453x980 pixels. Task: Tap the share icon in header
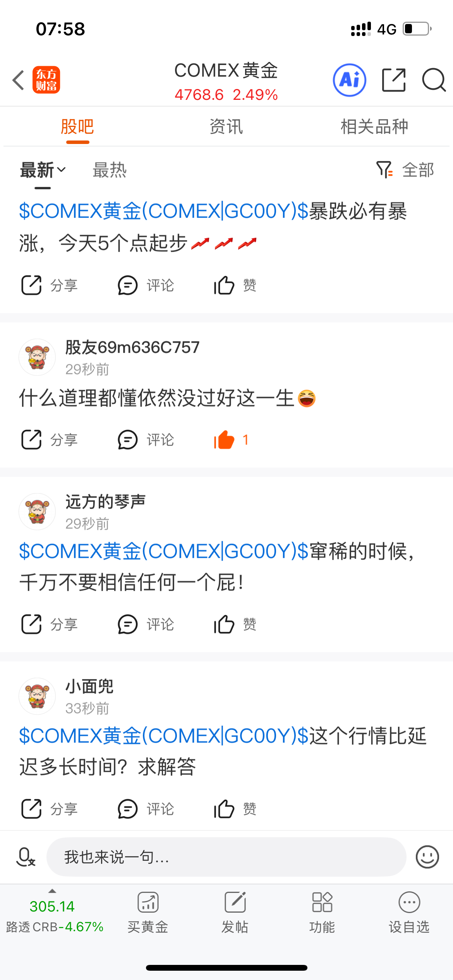coord(394,80)
